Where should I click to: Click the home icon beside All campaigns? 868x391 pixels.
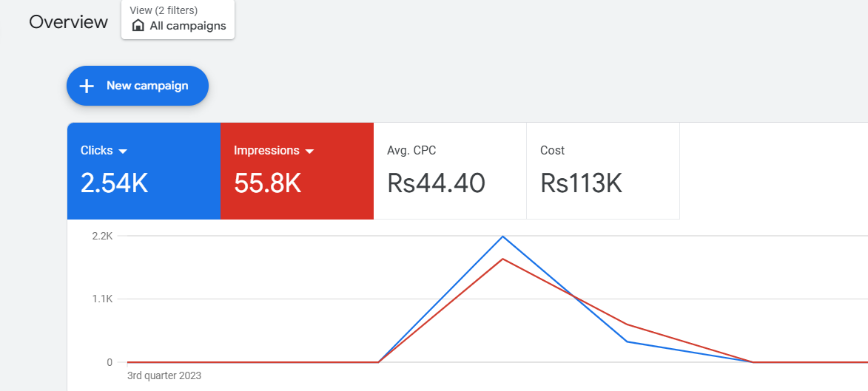pos(138,26)
